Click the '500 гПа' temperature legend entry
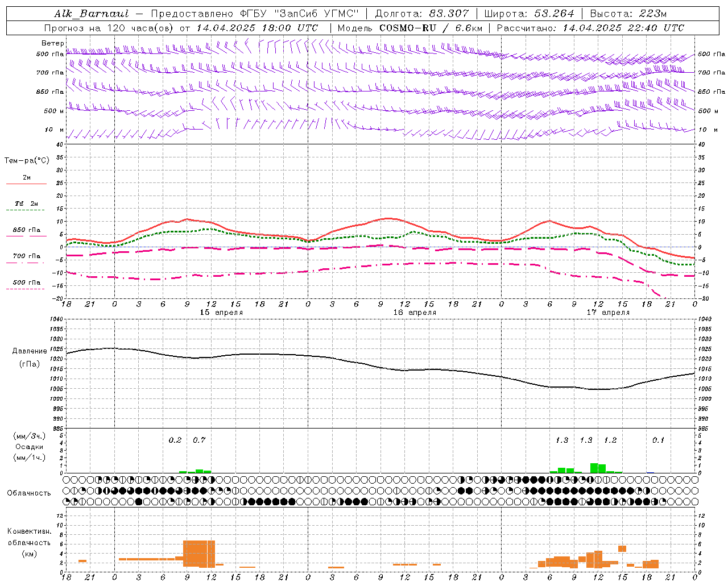 click(x=27, y=282)
